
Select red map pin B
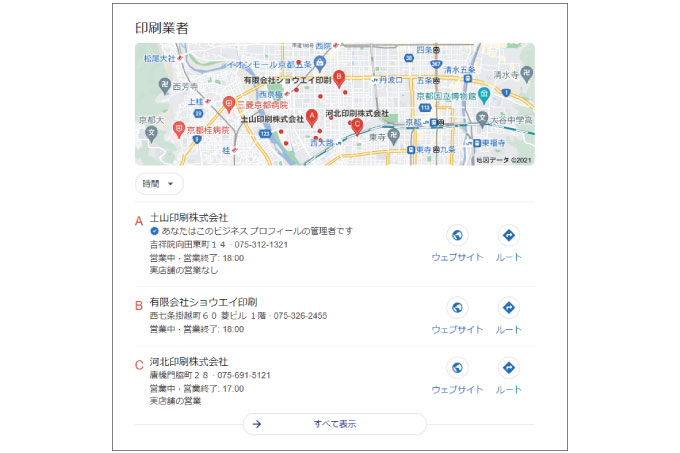pos(339,78)
